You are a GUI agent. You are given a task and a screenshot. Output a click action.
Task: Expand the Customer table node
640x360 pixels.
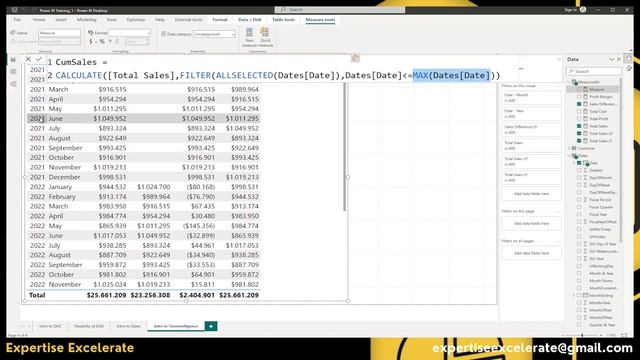[x=569, y=148]
